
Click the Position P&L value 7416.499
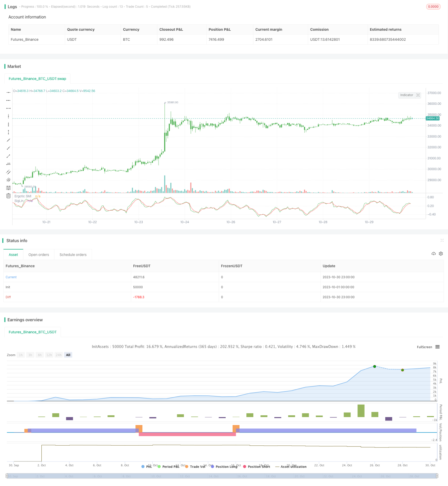point(216,40)
